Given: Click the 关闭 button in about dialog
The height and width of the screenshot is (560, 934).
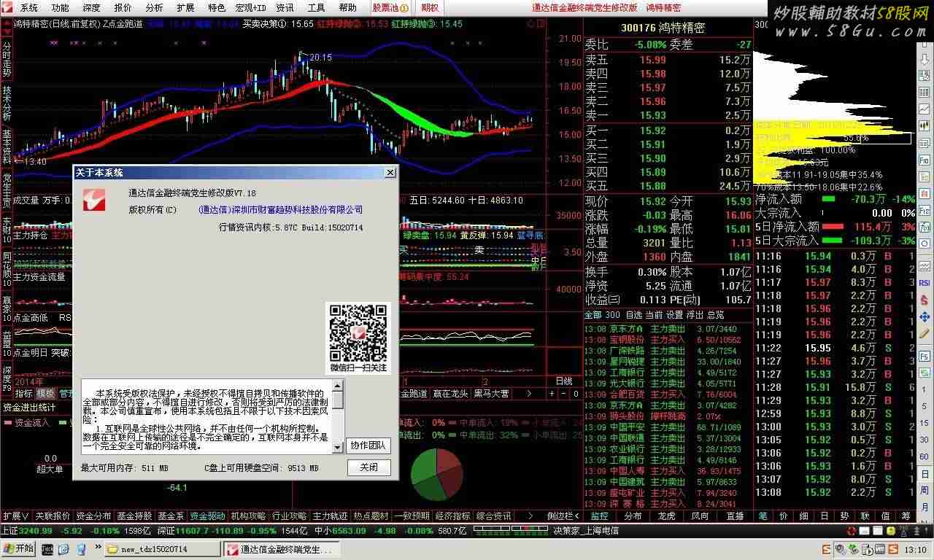Looking at the screenshot, I should pyautogui.click(x=369, y=467).
